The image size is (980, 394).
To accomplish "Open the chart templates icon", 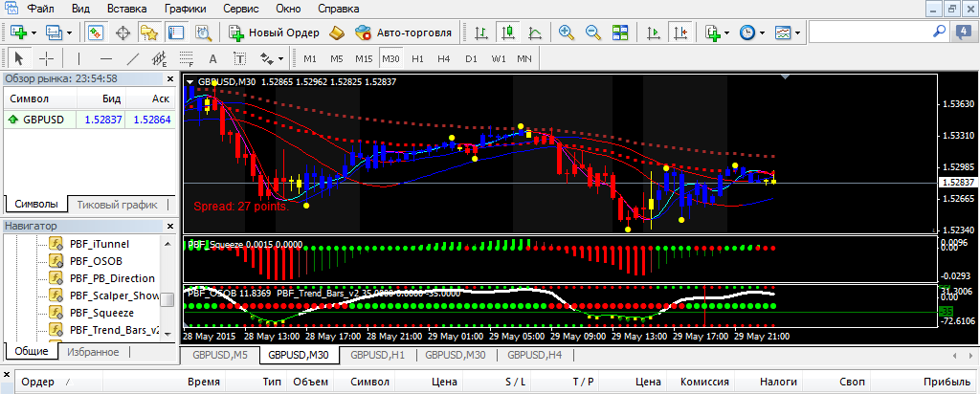I will 783,32.
